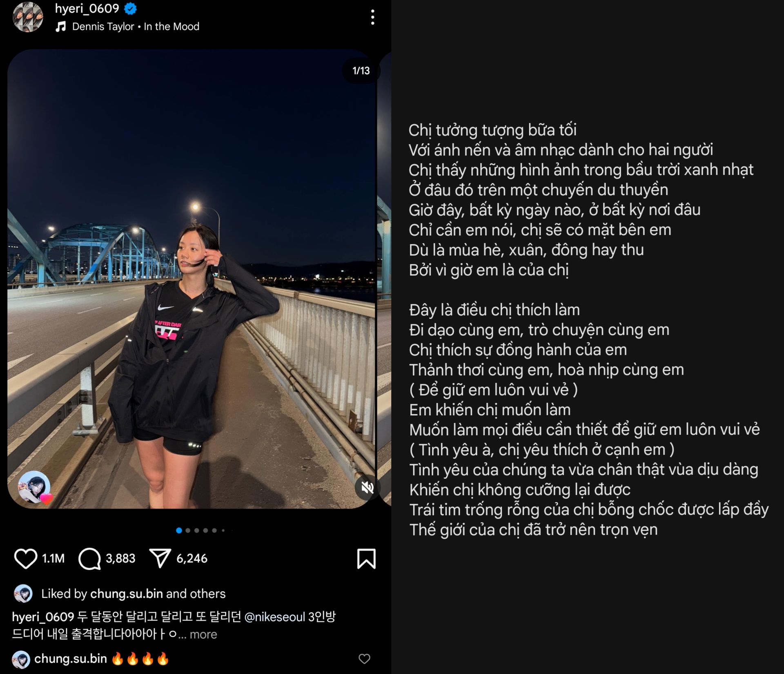This screenshot has height=674, width=784.
Task: Open the hyeri_0609 header profile picture
Action: click(x=28, y=17)
